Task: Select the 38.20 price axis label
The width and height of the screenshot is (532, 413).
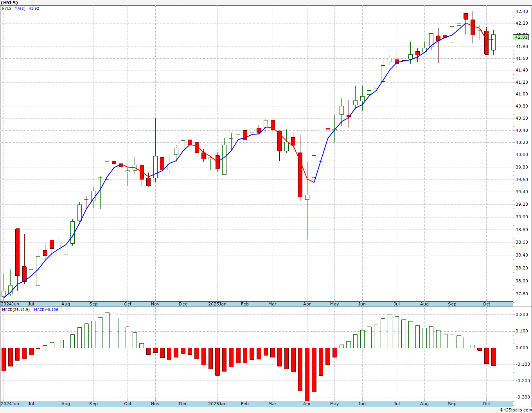Action: point(521,268)
